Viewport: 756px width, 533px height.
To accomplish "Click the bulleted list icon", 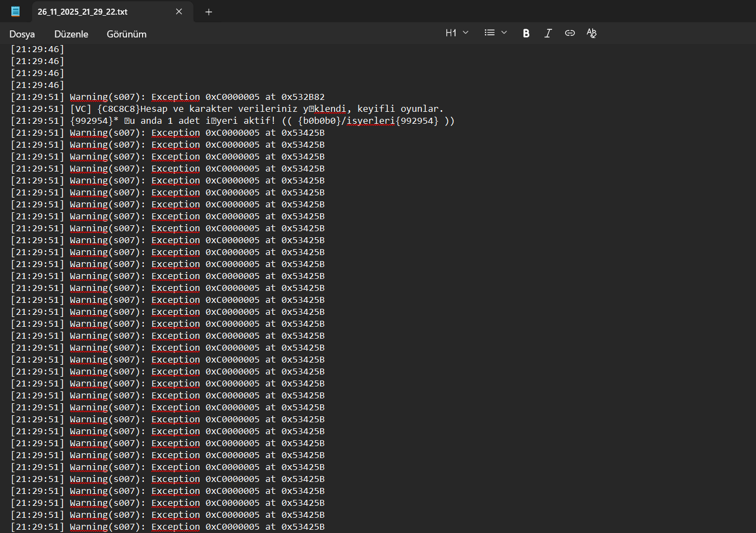I will pos(489,33).
